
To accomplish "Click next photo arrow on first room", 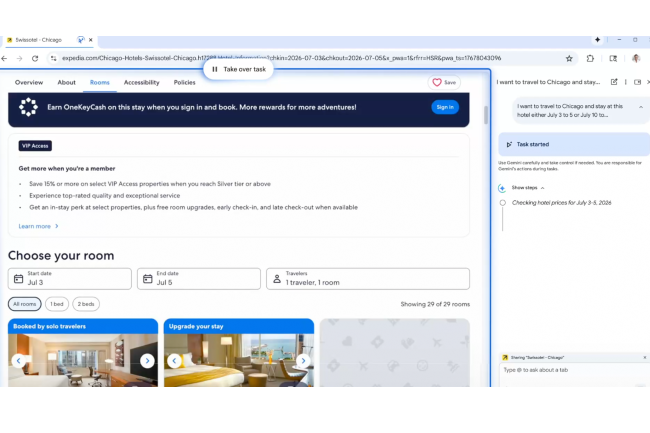I will (147, 361).
